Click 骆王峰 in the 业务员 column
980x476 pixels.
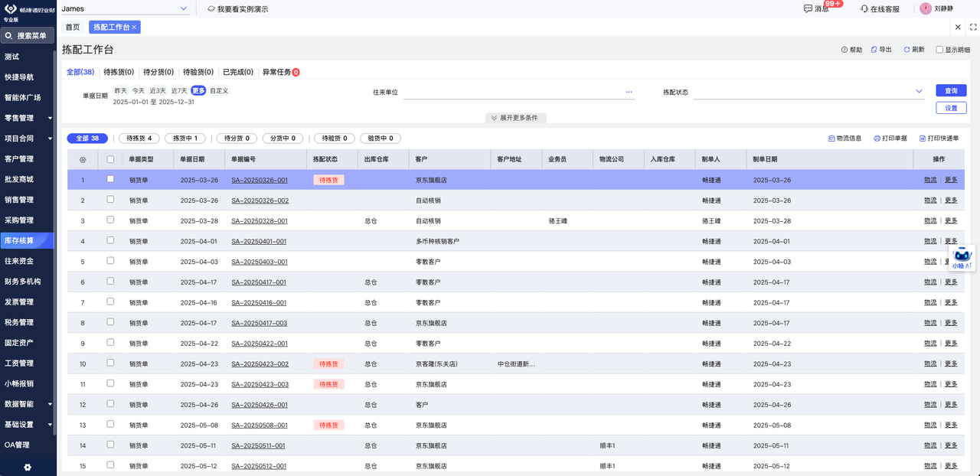click(557, 220)
